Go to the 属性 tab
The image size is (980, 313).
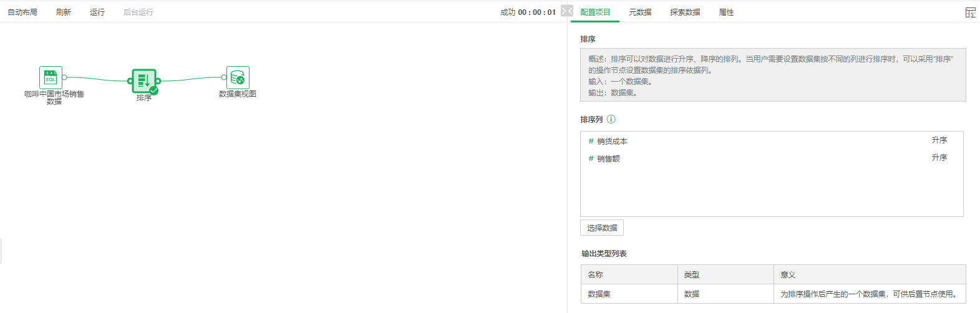tap(726, 12)
